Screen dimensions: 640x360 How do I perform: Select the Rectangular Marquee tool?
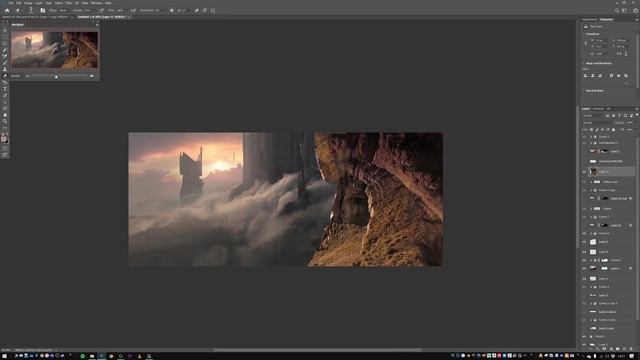(x=5, y=36)
